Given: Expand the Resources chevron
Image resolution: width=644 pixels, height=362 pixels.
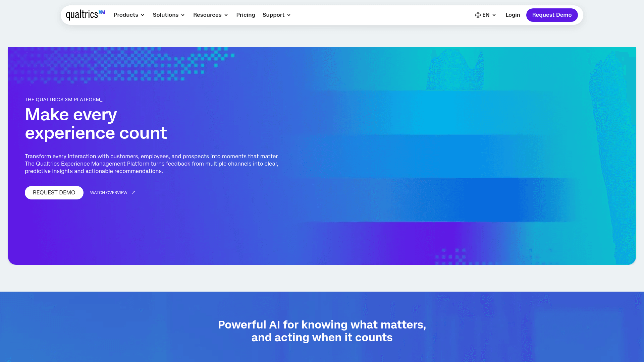Looking at the screenshot, I should pos(226,15).
